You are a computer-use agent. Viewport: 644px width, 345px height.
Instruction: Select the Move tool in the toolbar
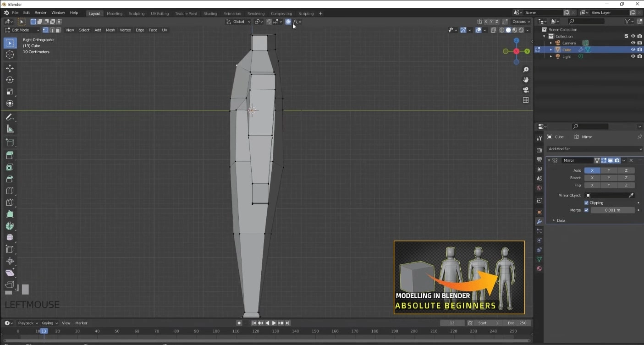point(10,67)
